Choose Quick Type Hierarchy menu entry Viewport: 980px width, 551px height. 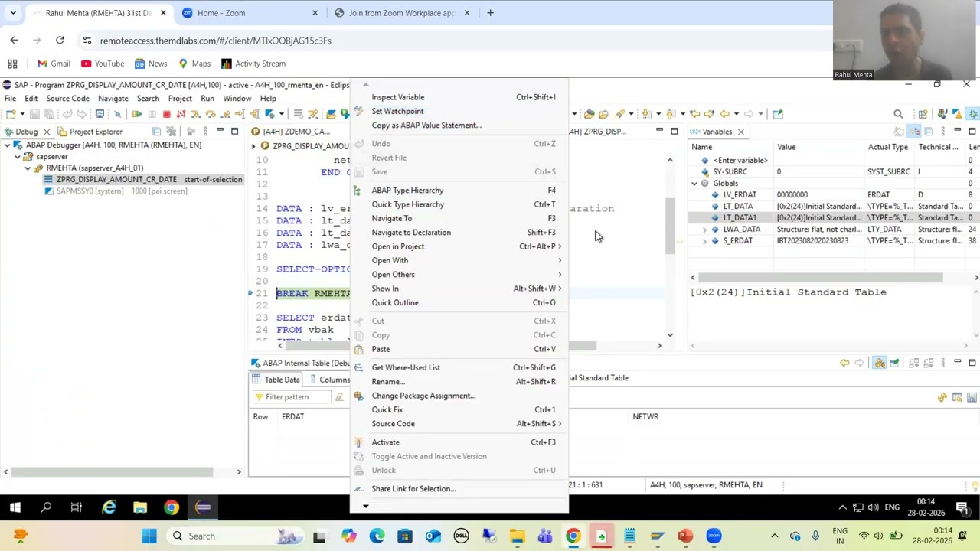pos(459,204)
